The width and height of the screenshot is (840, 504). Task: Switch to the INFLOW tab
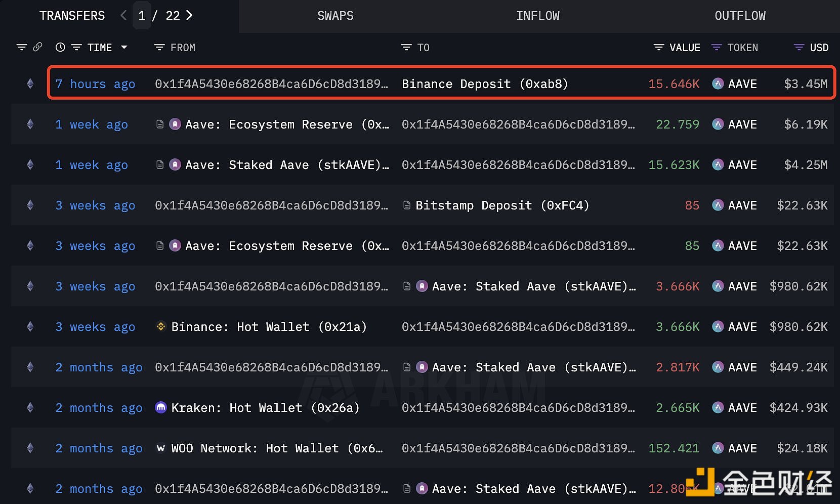[x=537, y=16]
